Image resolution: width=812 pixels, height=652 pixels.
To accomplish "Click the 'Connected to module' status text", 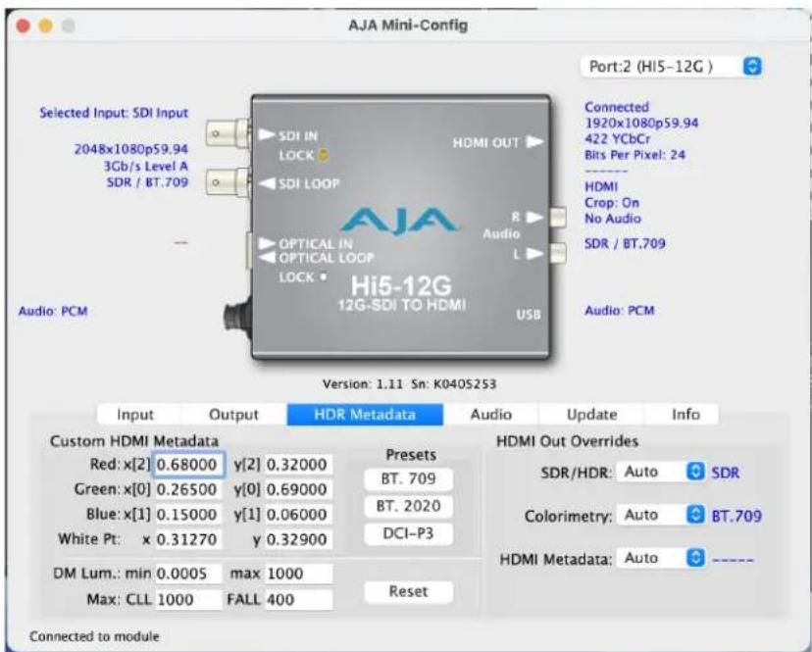I will (94, 636).
